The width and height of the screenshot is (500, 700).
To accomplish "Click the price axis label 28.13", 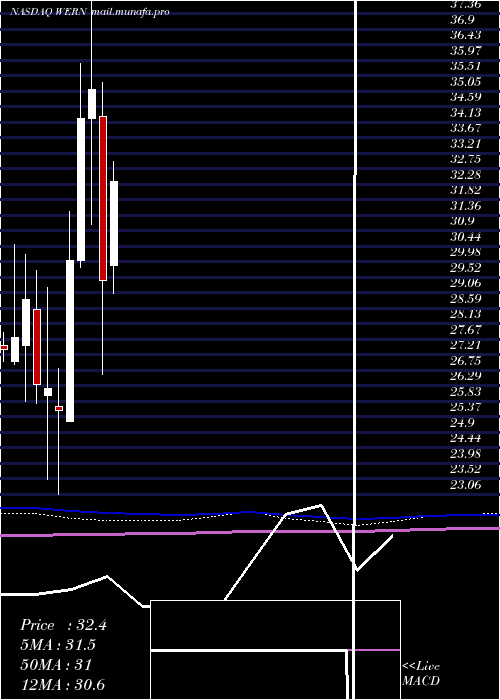I will [x=466, y=314].
